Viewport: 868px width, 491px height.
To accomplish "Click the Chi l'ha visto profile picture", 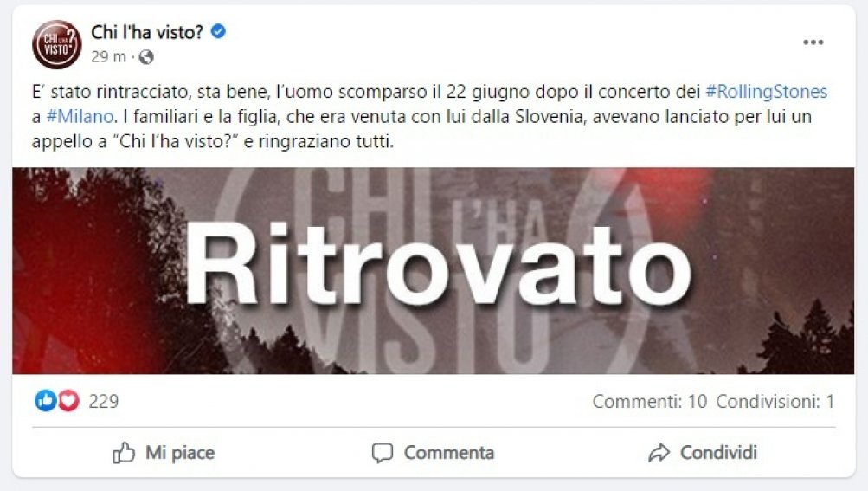I will 57,44.
